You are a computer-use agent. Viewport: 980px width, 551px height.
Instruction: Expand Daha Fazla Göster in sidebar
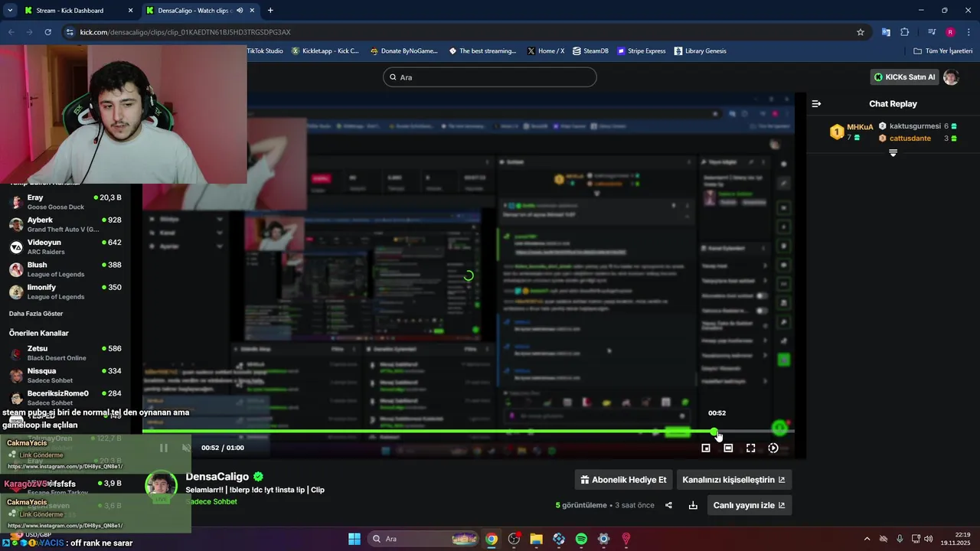[36, 314]
